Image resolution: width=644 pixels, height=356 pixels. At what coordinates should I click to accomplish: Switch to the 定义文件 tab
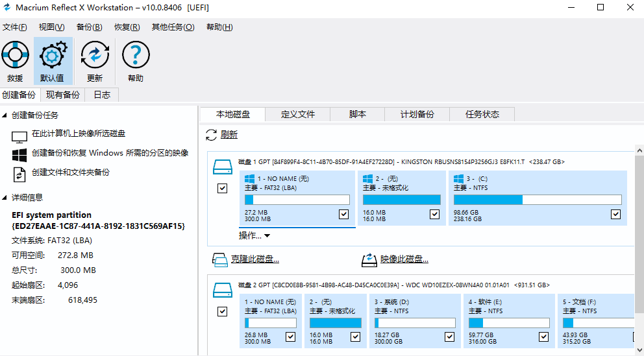[x=298, y=114]
